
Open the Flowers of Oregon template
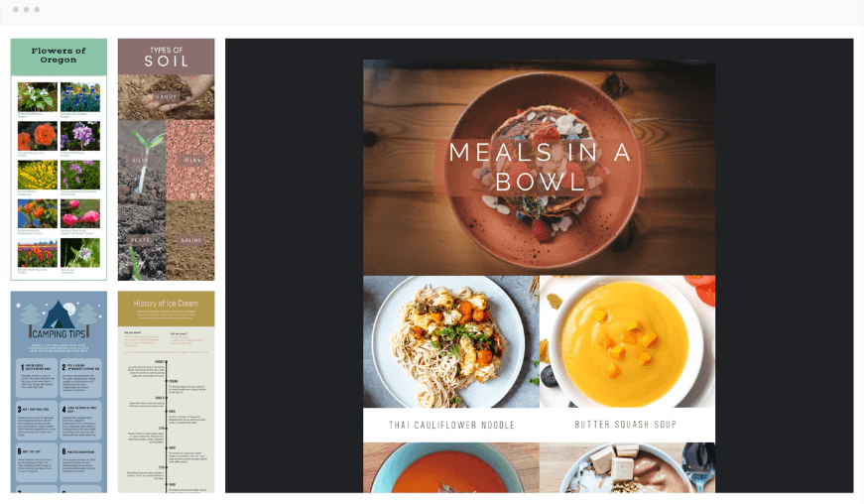click(x=59, y=159)
